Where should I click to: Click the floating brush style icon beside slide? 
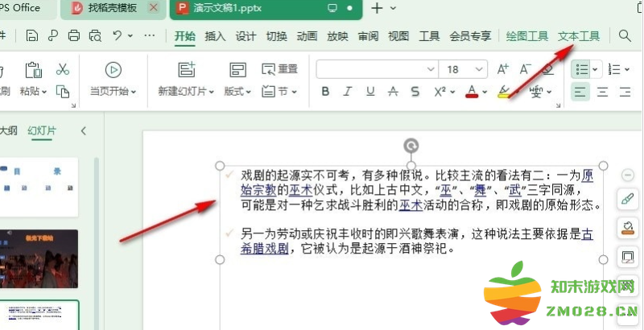click(x=628, y=200)
